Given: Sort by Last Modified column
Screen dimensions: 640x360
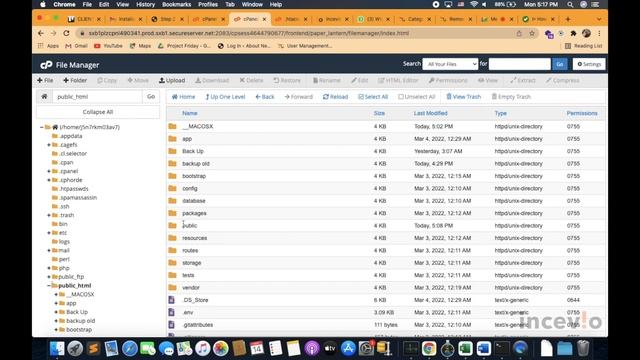Looking at the screenshot, I should pos(431,113).
